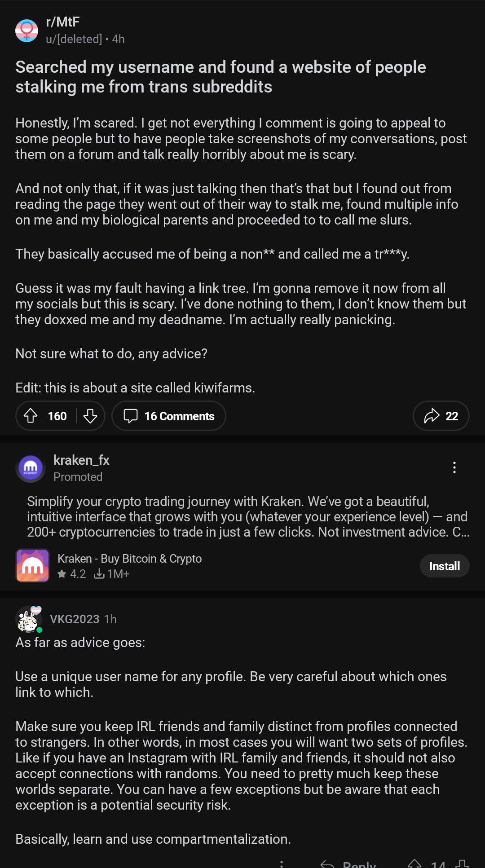Viewport: 485px width, 868px height.
Task: Tap the Kraken promoted ad description text
Action: [x=248, y=516]
